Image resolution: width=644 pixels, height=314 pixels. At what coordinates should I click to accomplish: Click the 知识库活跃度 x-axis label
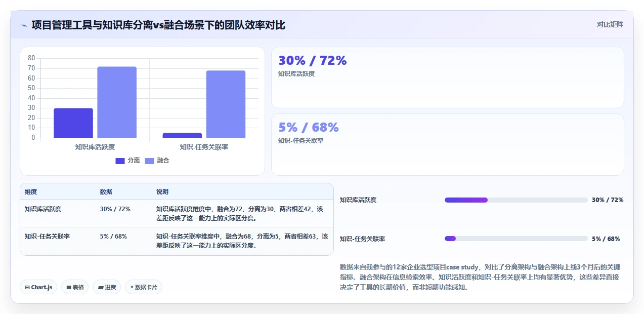[95, 147]
